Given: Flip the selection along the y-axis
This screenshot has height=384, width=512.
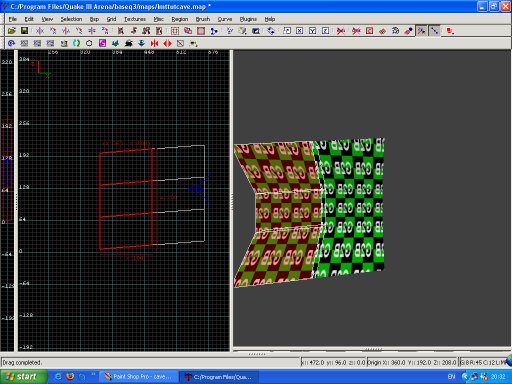Looking at the screenshot, I should click(66, 31).
